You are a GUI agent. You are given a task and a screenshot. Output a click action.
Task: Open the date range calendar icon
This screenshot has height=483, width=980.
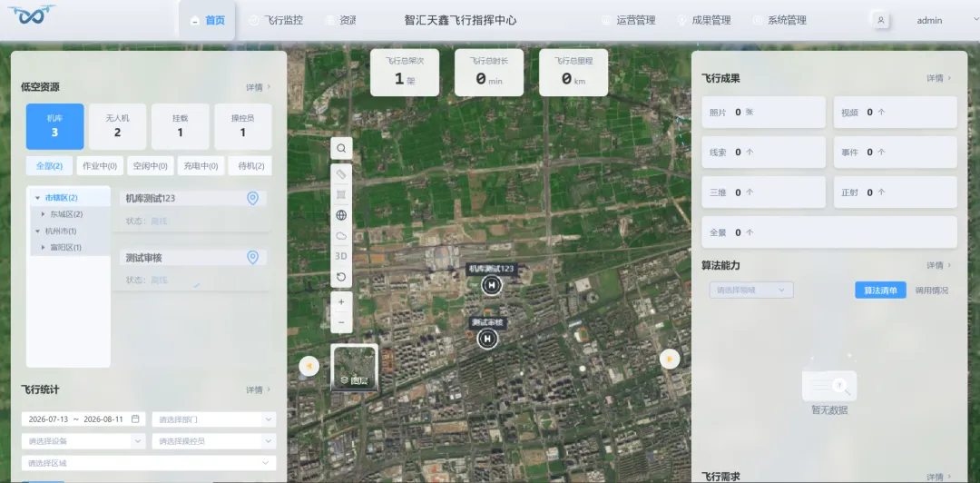tap(135, 419)
